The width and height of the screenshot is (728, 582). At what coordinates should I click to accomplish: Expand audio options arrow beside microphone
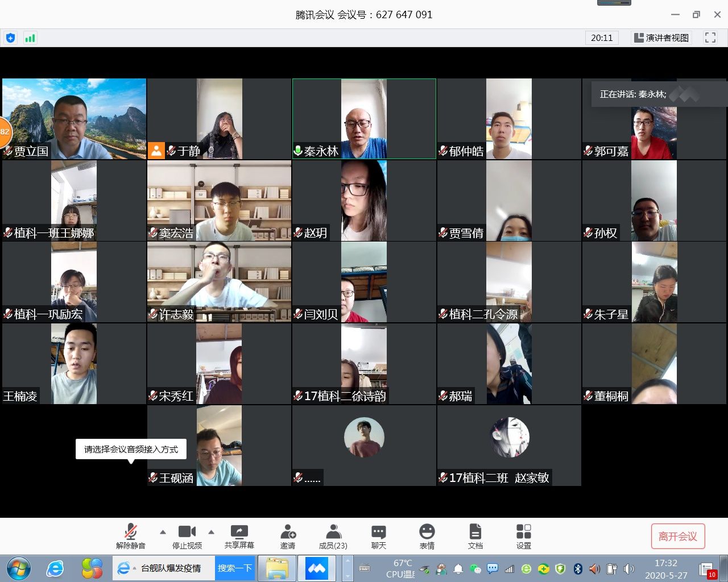(163, 532)
